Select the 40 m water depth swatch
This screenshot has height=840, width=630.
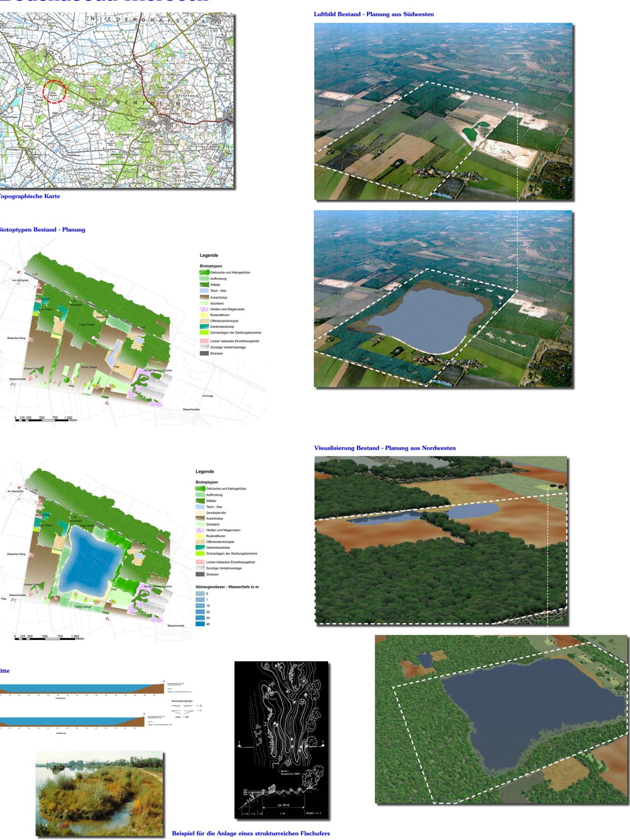click(x=200, y=624)
